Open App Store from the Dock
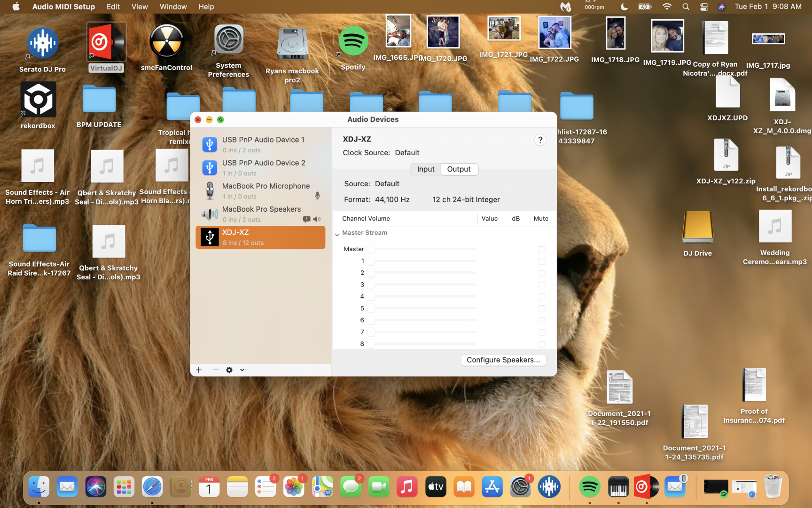This screenshot has width=812, height=508. click(x=492, y=487)
